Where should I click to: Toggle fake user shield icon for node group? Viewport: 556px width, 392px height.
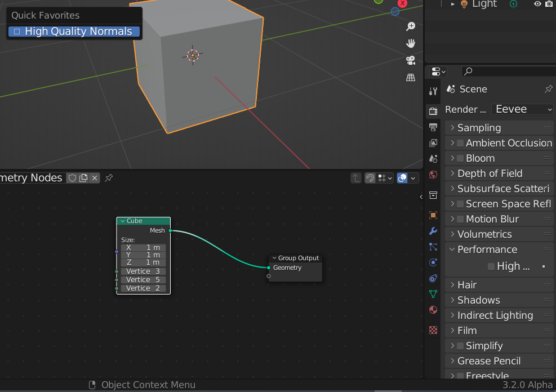pos(72,178)
